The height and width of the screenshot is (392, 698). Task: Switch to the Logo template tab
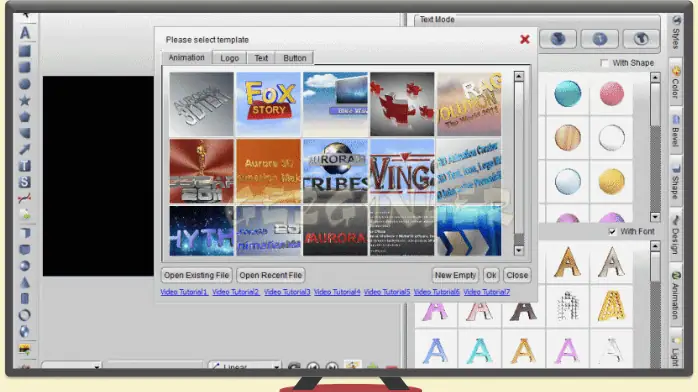(230, 58)
